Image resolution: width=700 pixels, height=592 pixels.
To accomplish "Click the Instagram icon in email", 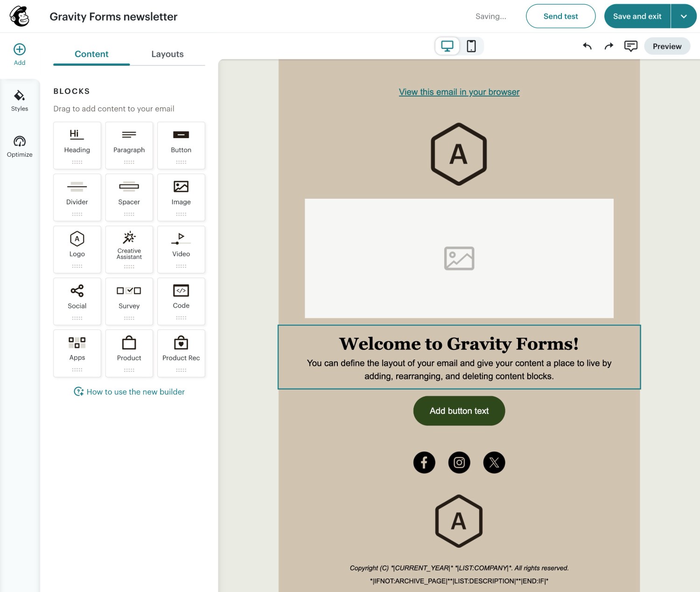I will click(459, 462).
